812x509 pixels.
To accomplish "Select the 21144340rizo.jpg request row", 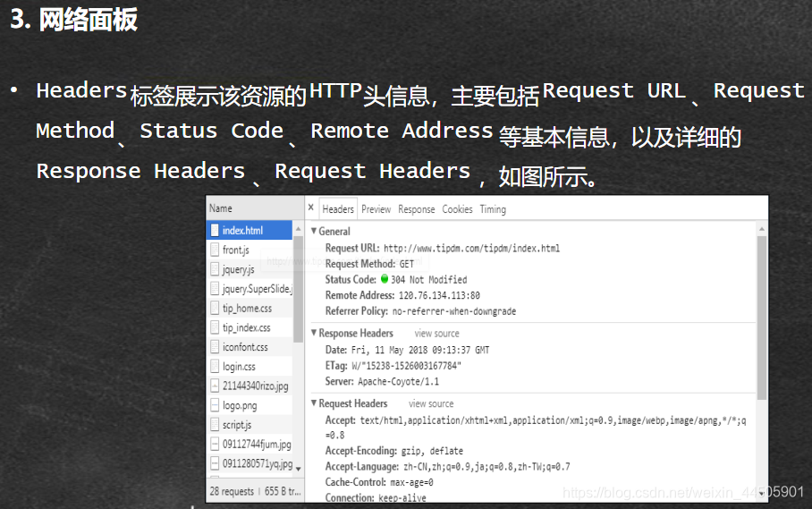I will [x=250, y=386].
